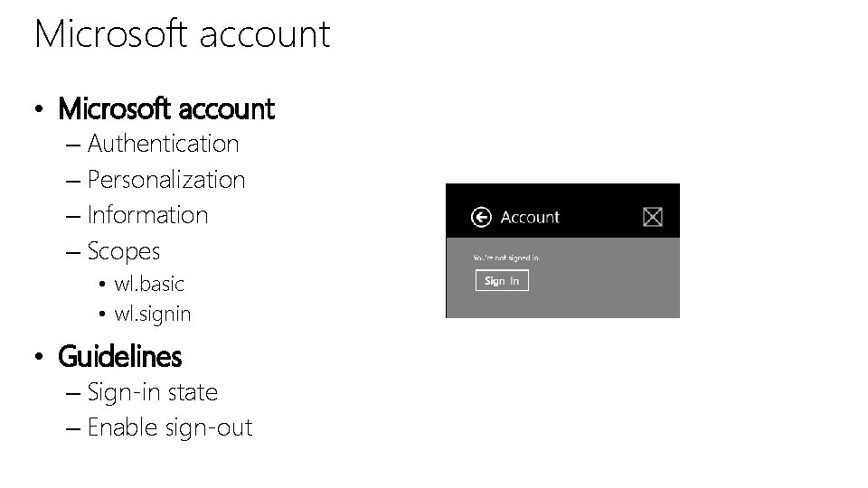Click the Enable sign-out item
868x488 pixels.
coord(170,427)
